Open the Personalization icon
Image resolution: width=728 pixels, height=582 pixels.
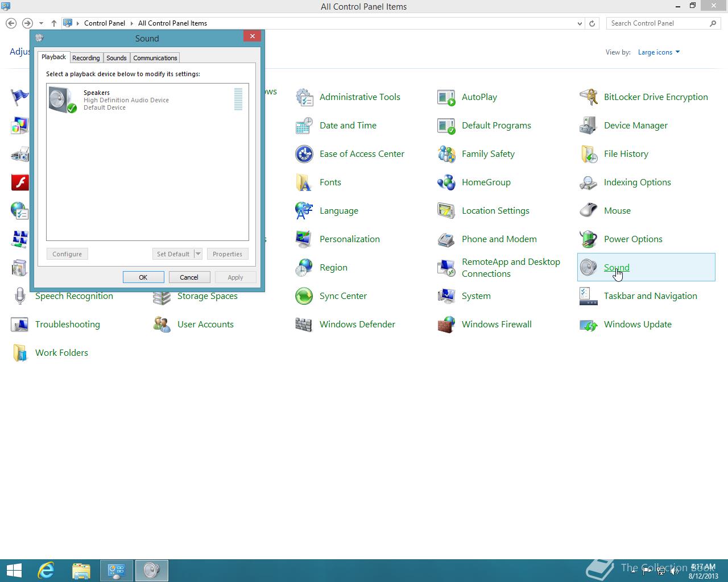[304, 239]
